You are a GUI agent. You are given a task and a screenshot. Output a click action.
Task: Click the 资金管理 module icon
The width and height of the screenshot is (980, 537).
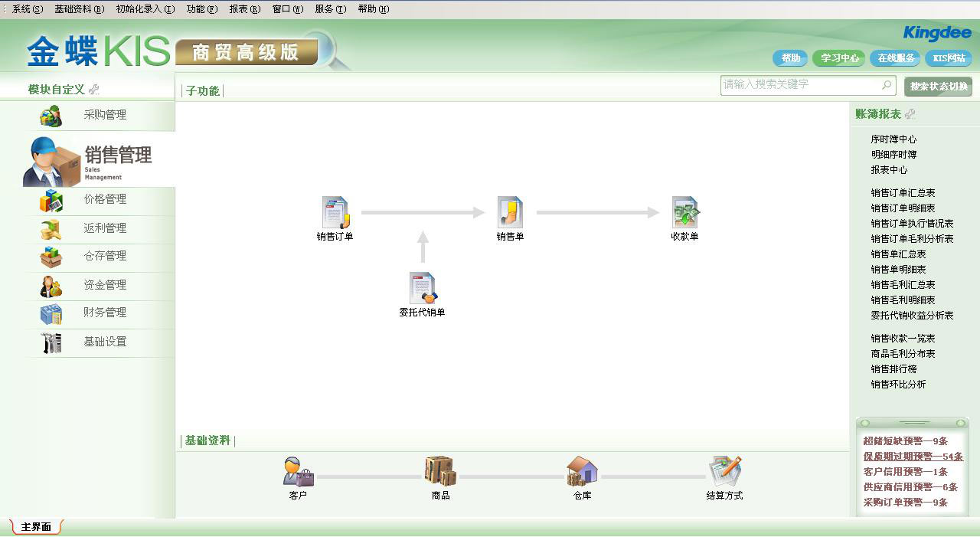(51, 286)
